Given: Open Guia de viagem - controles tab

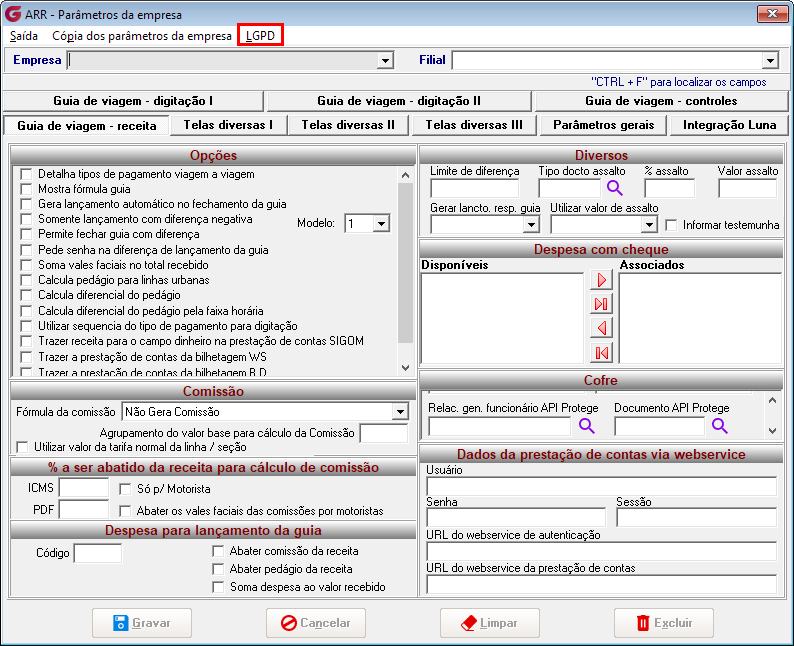Looking at the screenshot, I should pos(661,101).
